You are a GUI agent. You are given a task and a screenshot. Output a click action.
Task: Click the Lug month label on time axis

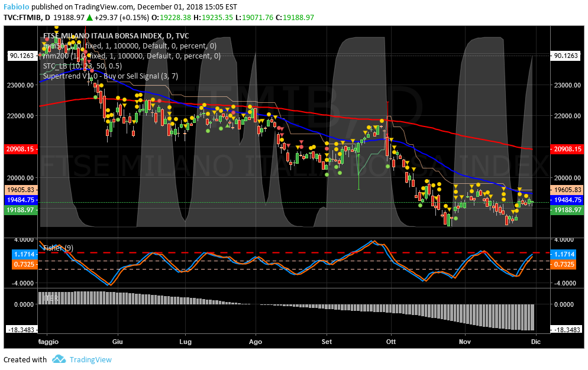185,342
